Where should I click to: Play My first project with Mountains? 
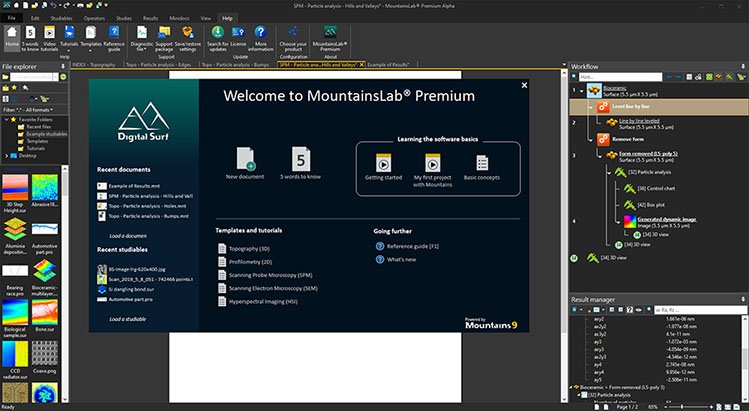433,170
